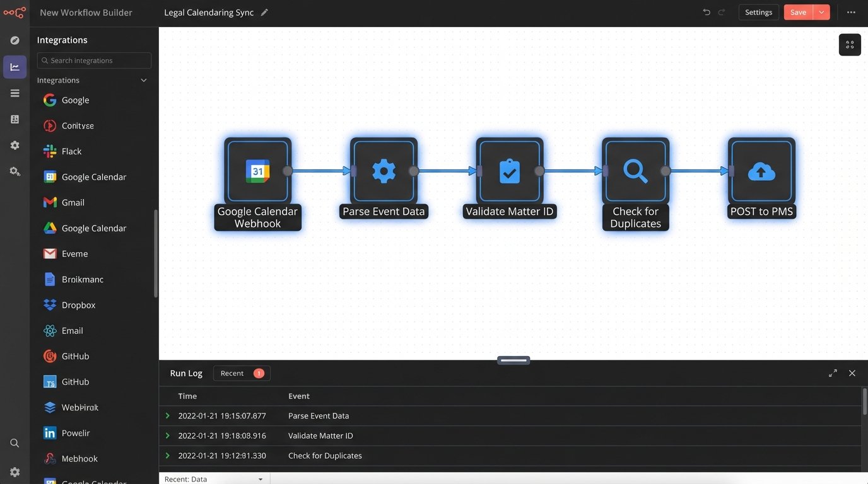
Task: Click the Validate Matter ID clipboard node
Action: (x=510, y=170)
